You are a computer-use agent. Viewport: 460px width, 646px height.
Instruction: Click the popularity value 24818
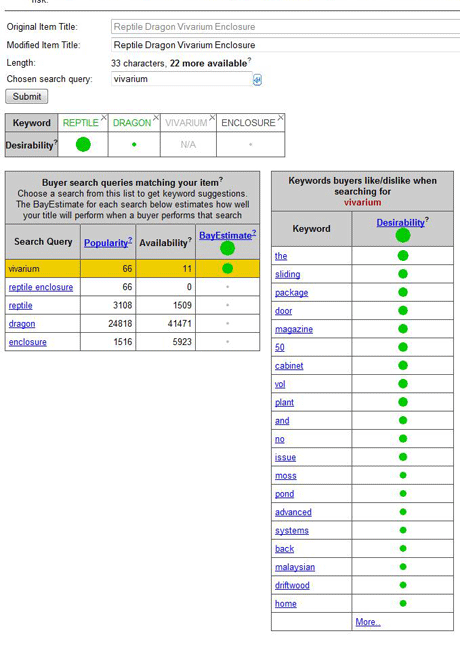pyautogui.click(x=120, y=324)
